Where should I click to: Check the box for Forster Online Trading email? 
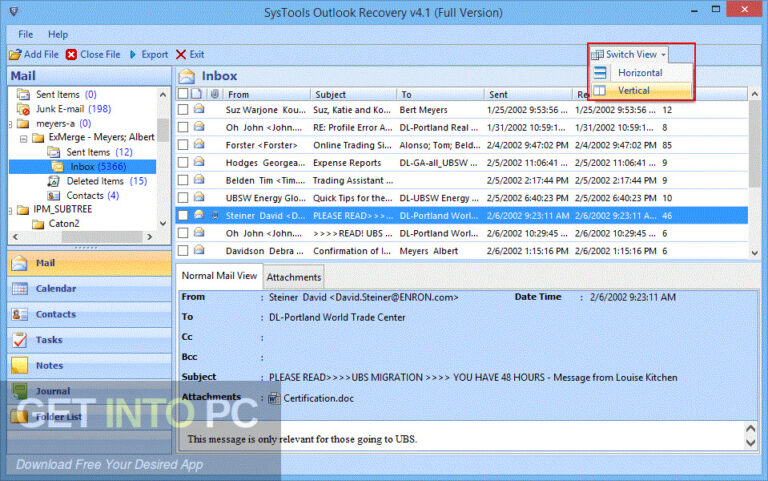(x=183, y=145)
